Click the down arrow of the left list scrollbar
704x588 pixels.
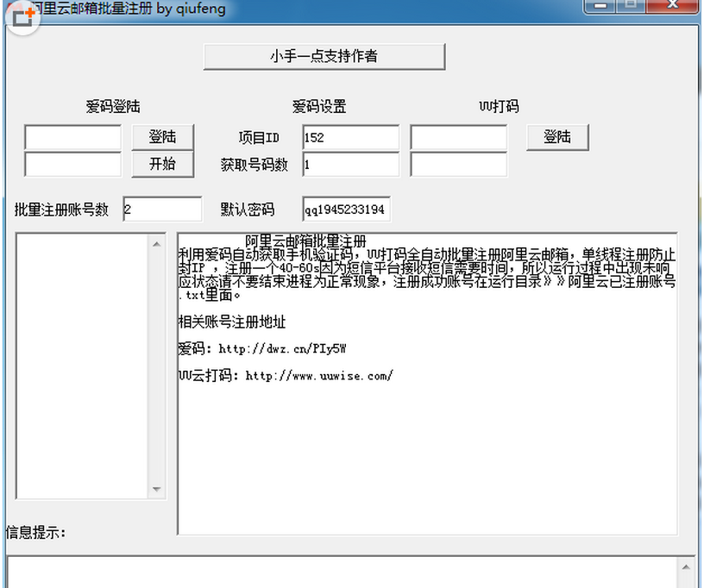(x=156, y=489)
